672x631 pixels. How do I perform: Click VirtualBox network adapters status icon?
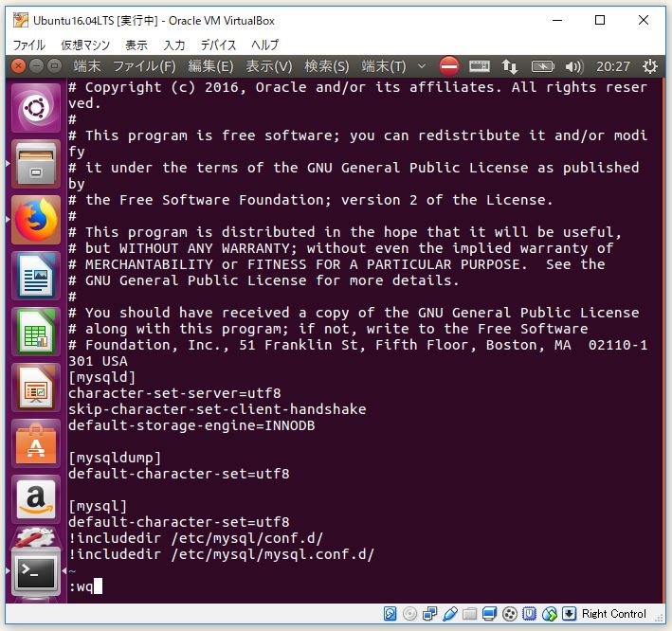click(429, 614)
